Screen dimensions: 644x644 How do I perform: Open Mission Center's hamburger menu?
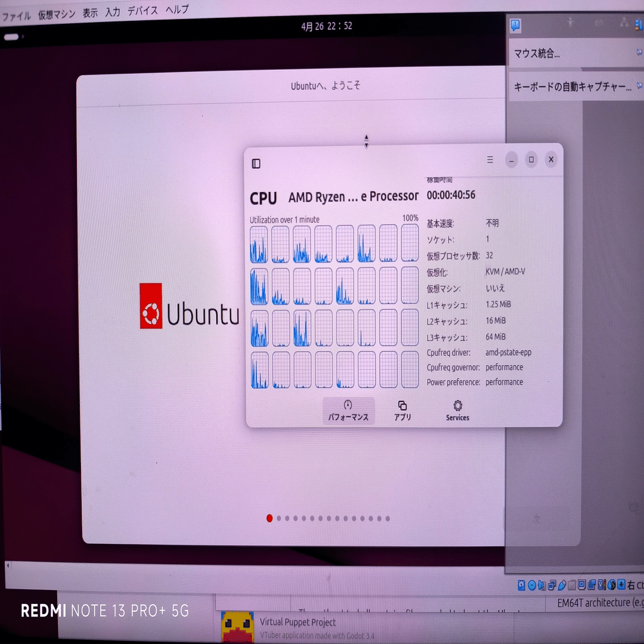490,160
